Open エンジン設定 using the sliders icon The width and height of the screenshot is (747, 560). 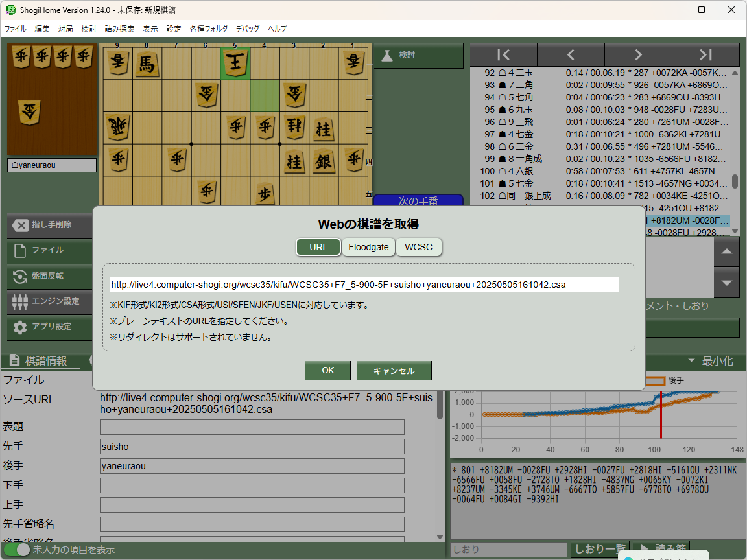click(19, 301)
